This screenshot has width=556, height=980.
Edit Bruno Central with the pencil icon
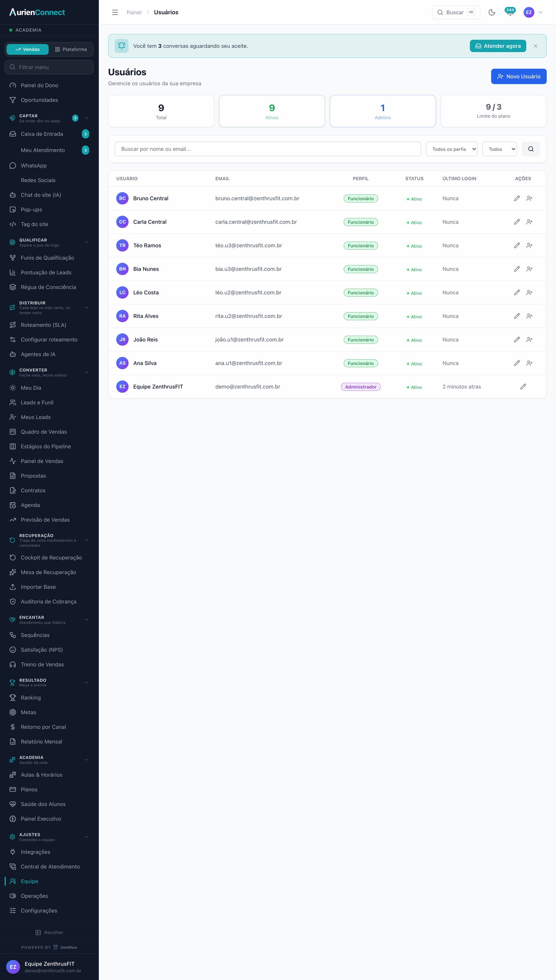[x=517, y=198]
